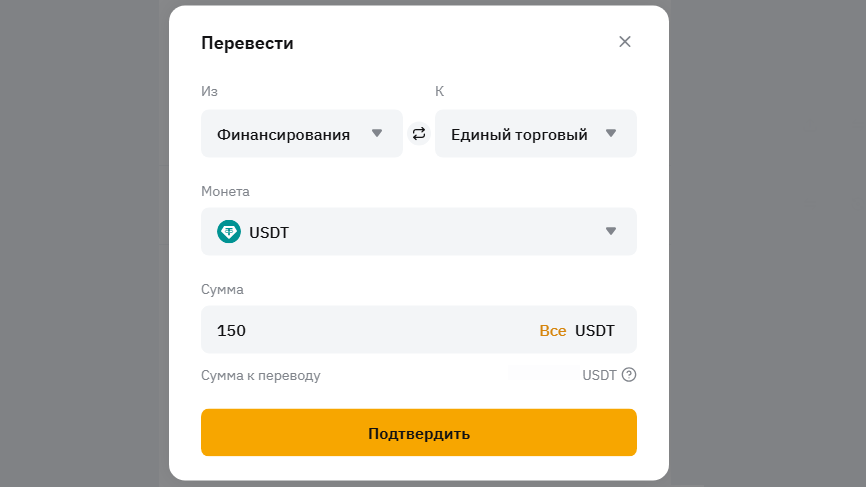Click the Все link to use the full balance
This screenshot has width=866, height=487.
[x=553, y=330]
